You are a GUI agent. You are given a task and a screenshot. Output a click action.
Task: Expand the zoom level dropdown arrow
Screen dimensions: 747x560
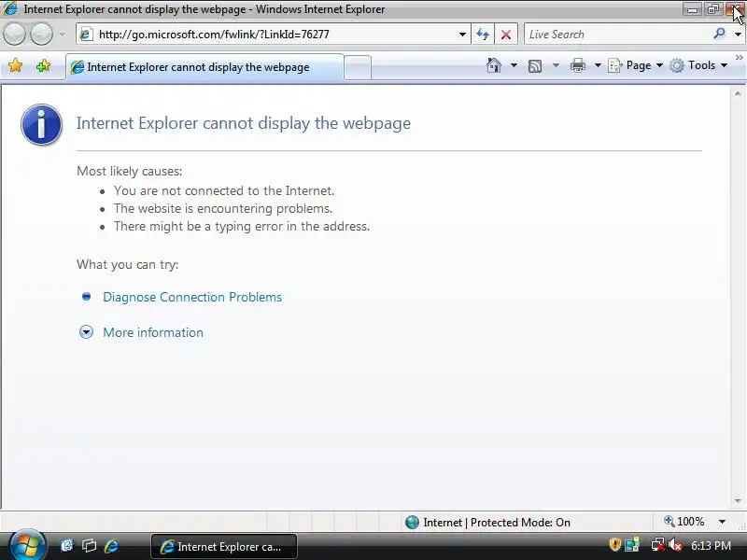[x=722, y=522]
